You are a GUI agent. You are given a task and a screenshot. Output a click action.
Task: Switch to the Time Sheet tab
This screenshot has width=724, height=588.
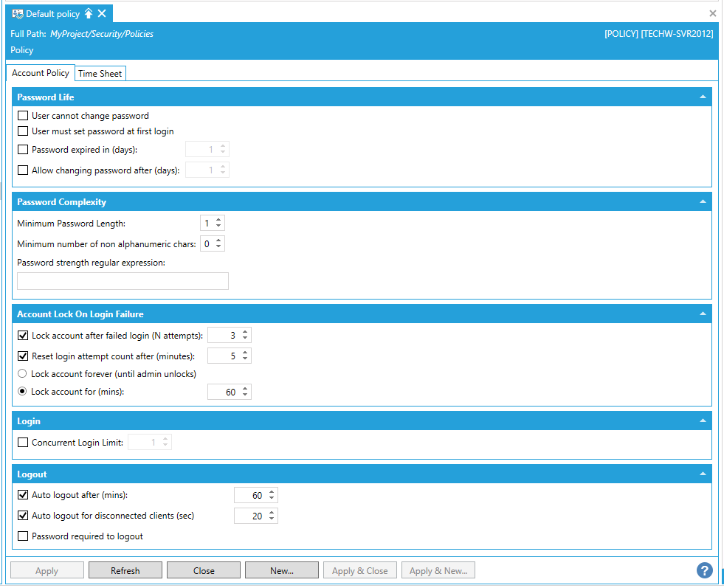coord(100,74)
